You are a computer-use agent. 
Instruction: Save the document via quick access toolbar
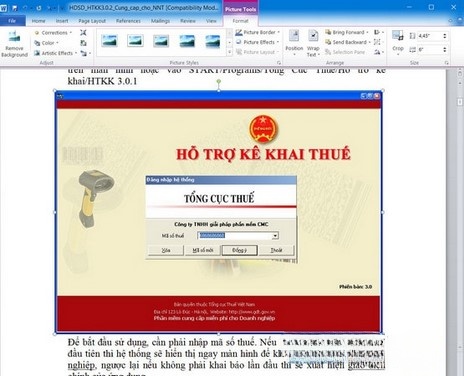tap(15, 8)
